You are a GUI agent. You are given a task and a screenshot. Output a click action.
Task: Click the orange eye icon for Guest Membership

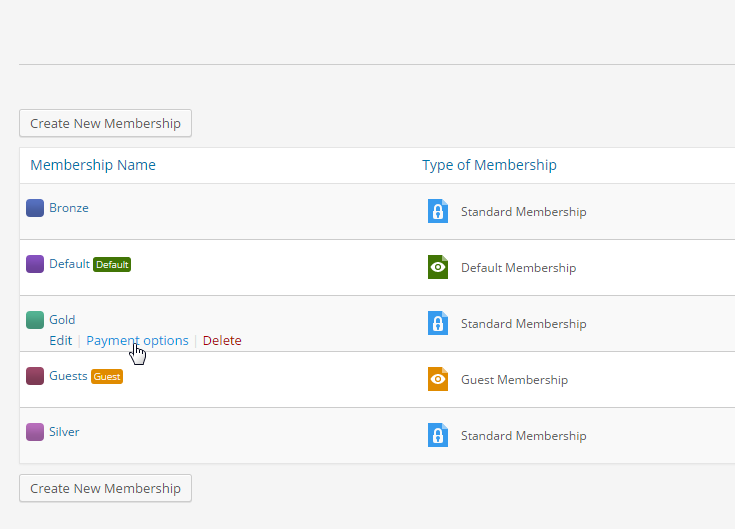438,379
